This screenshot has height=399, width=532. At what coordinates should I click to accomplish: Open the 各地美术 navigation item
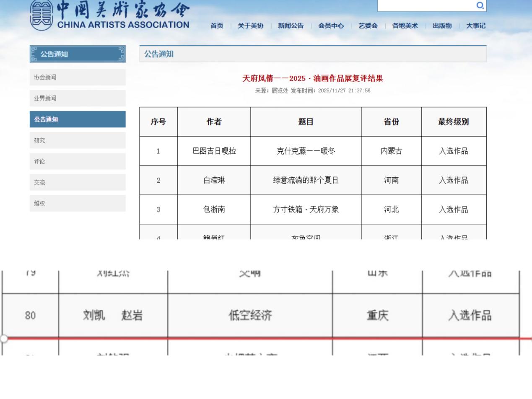click(405, 26)
